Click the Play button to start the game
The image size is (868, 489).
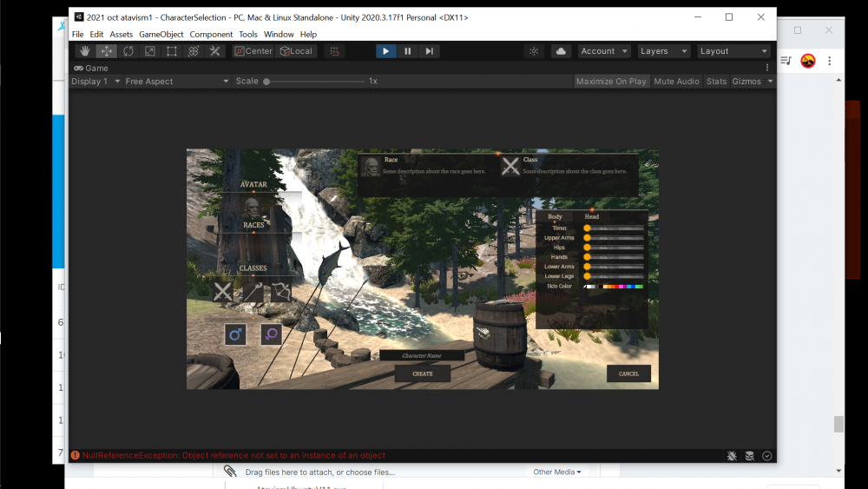[x=385, y=51]
